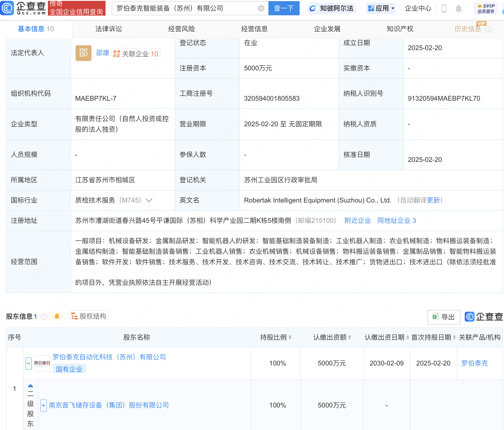The height and width of the screenshot is (430, 504).
Task: Switch to the 知识产权 tab
Action: [400, 29]
